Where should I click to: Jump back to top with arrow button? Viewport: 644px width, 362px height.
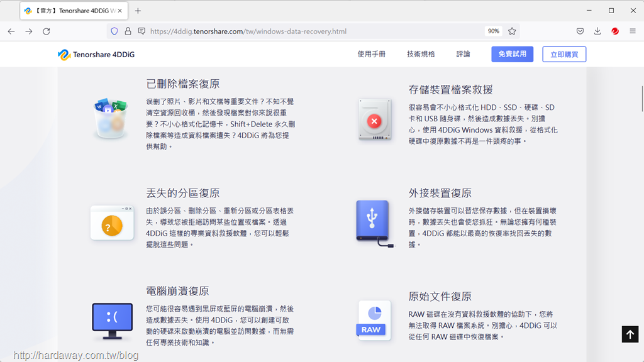(630, 334)
